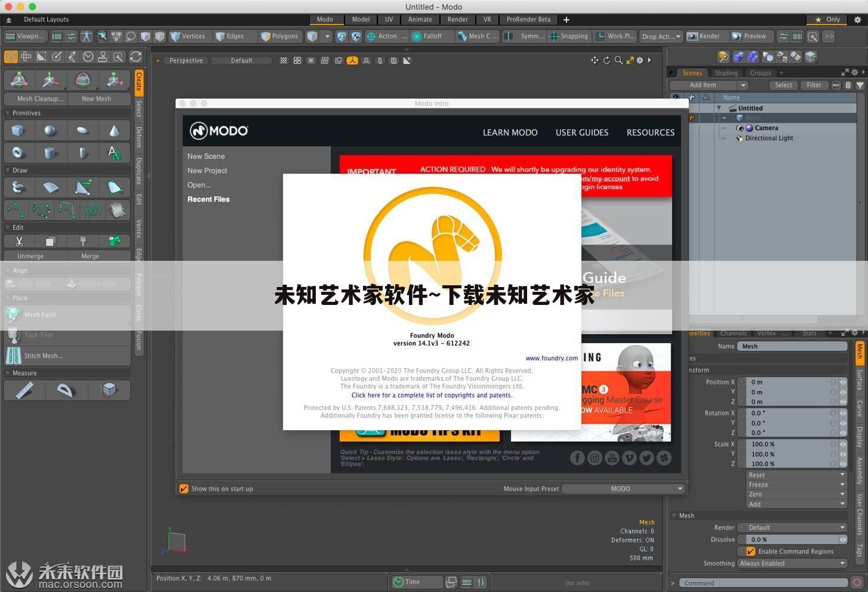Viewport: 868px width, 592px height.
Task: Click the Ruler measure tool
Action: [24, 390]
